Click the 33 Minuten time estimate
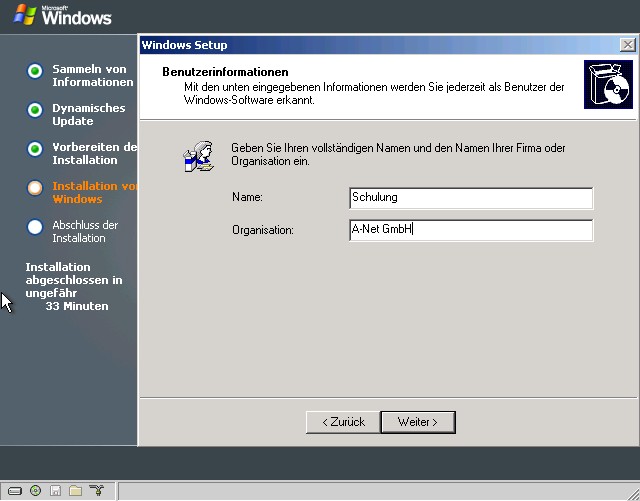This screenshot has width=640, height=501. 77,306
